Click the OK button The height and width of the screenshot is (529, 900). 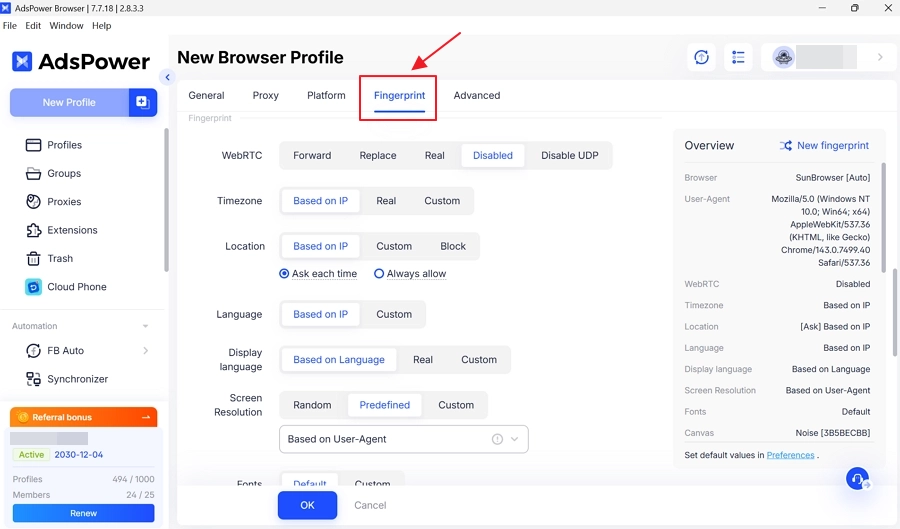(308, 505)
